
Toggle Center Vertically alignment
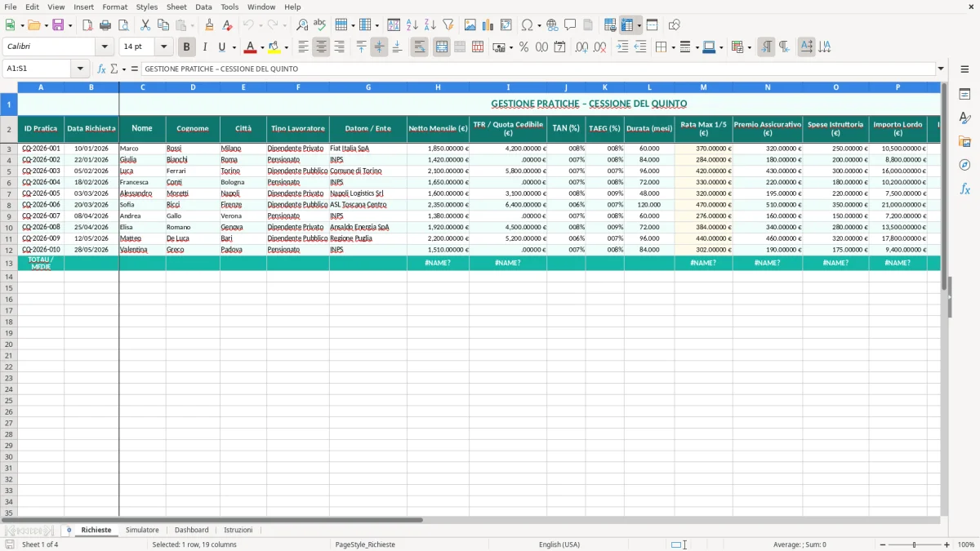point(379,47)
